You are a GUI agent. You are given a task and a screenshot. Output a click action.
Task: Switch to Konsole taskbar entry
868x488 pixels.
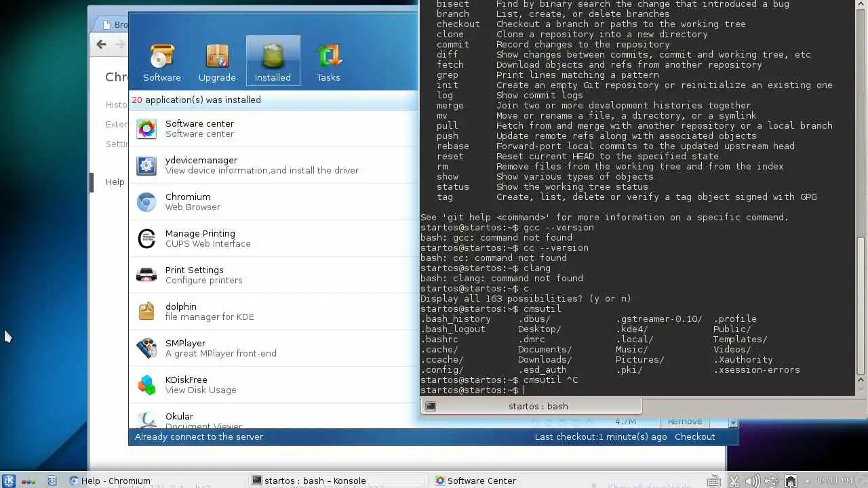(339, 481)
